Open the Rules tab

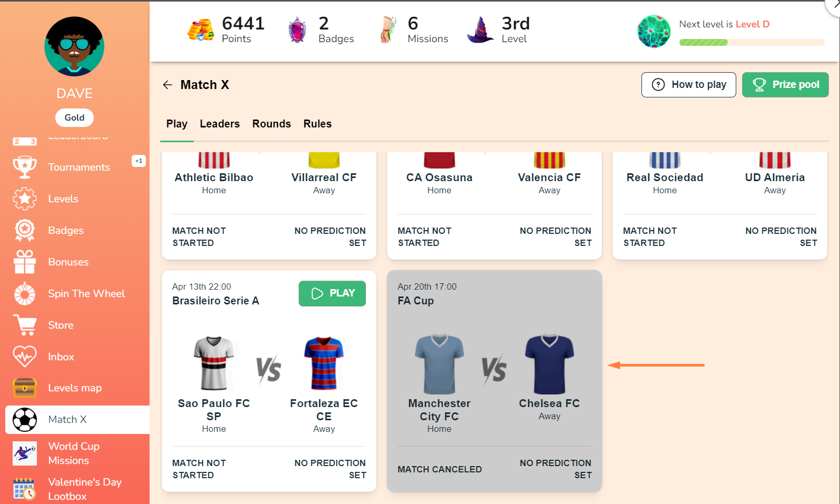click(318, 124)
